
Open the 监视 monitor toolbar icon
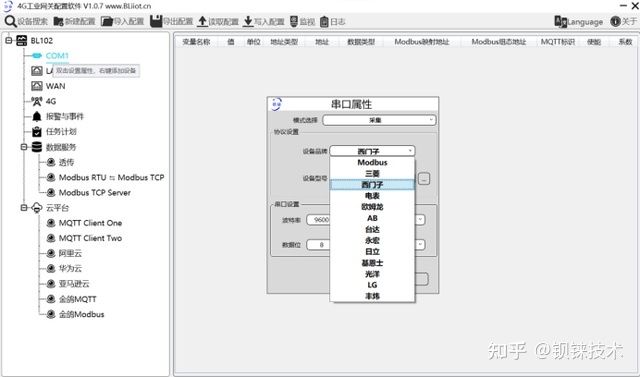pyautogui.click(x=294, y=21)
